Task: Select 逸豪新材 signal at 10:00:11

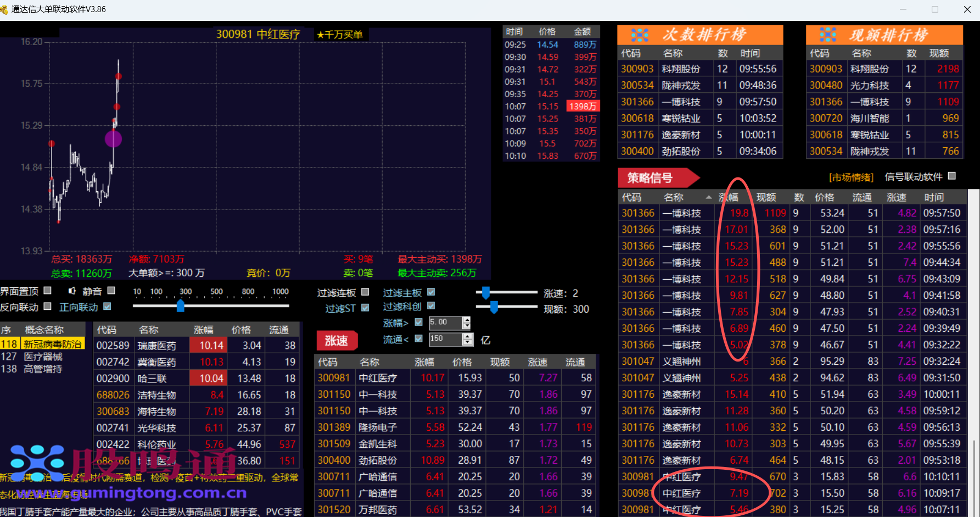Action: [x=792, y=394]
